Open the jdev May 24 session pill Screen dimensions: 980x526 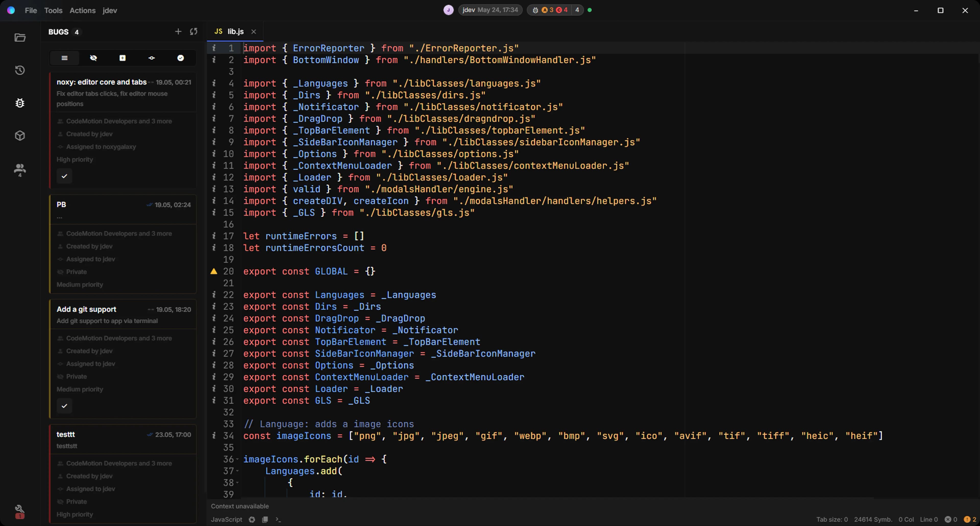point(490,10)
